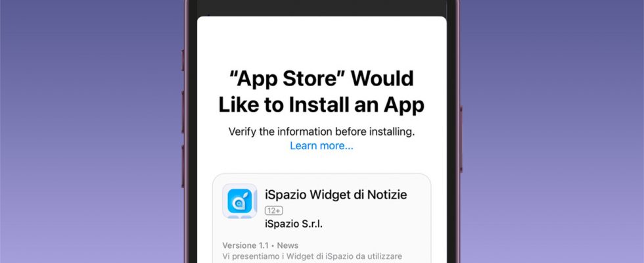Tap the dimmed area above the sheet
The width and height of the screenshot is (644, 263).
point(321,8)
